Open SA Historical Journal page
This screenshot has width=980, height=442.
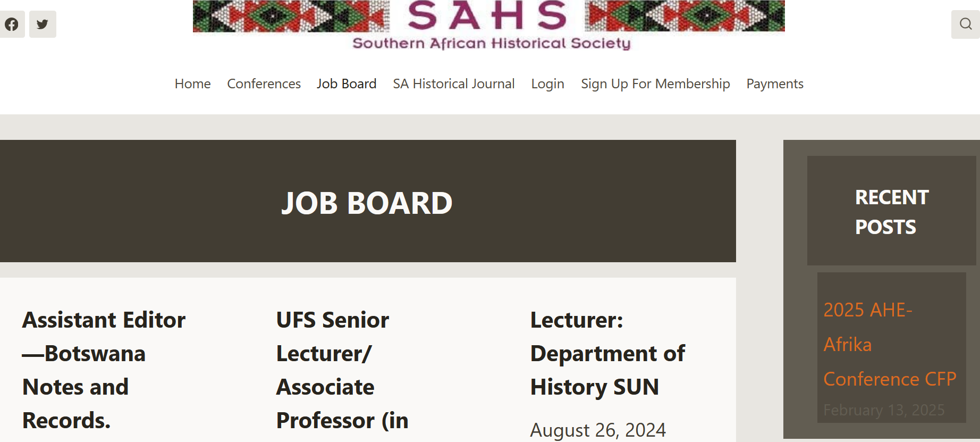click(454, 84)
